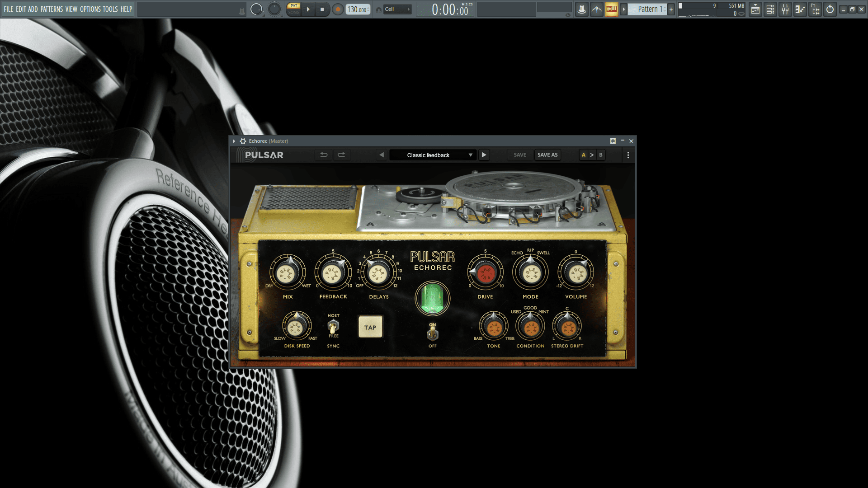This screenshot has width=868, height=488.
Task: Click the MODE echo/rip/swell knob
Action: tap(530, 272)
